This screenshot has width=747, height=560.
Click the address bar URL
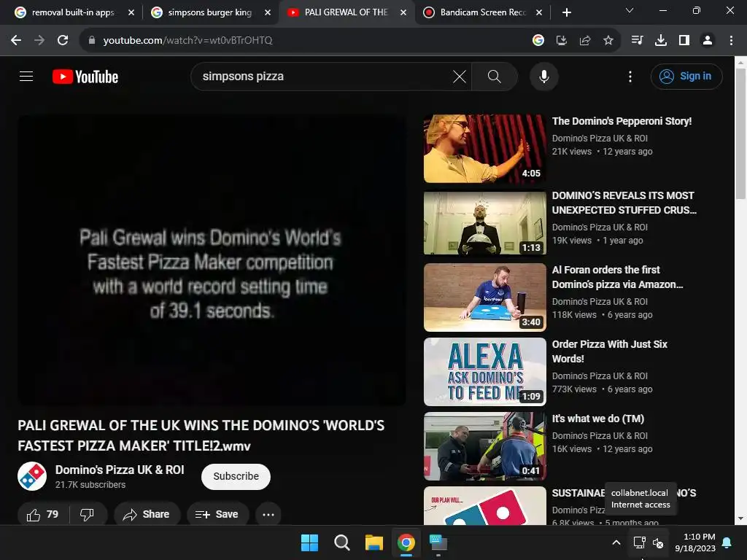pos(187,41)
